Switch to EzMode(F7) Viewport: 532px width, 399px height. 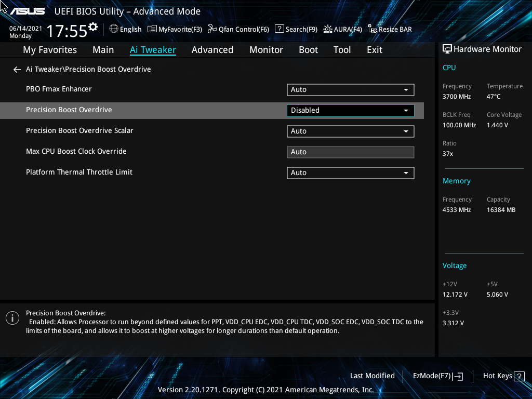pyautogui.click(x=438, y=376)
